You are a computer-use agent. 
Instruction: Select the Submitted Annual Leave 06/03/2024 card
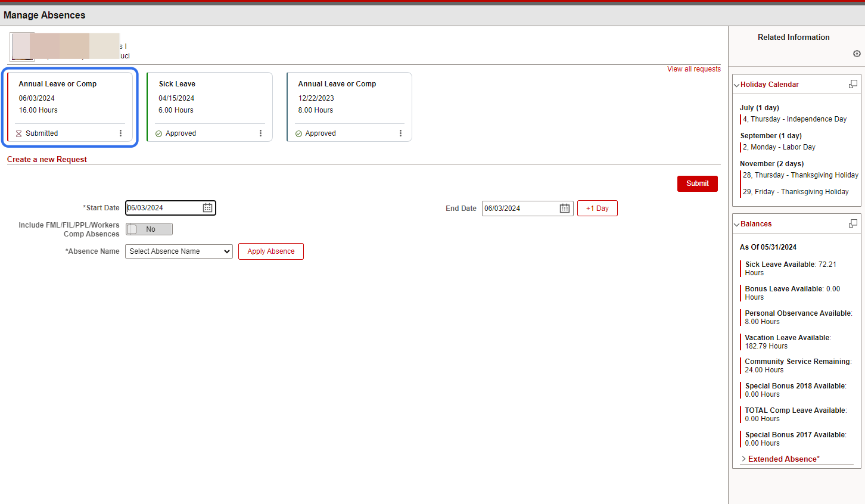(x=70, y=107)
